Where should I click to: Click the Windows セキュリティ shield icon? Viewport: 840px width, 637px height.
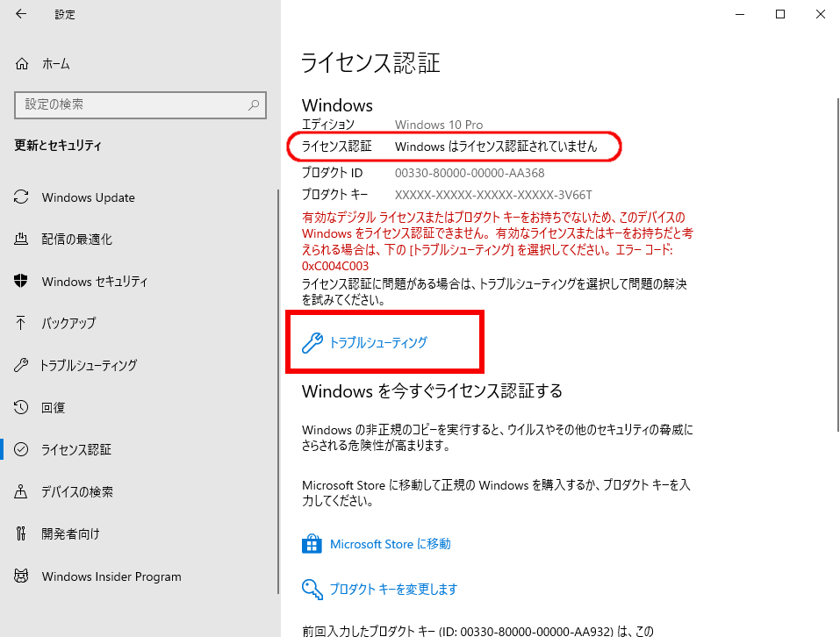[x=22, y=282]
